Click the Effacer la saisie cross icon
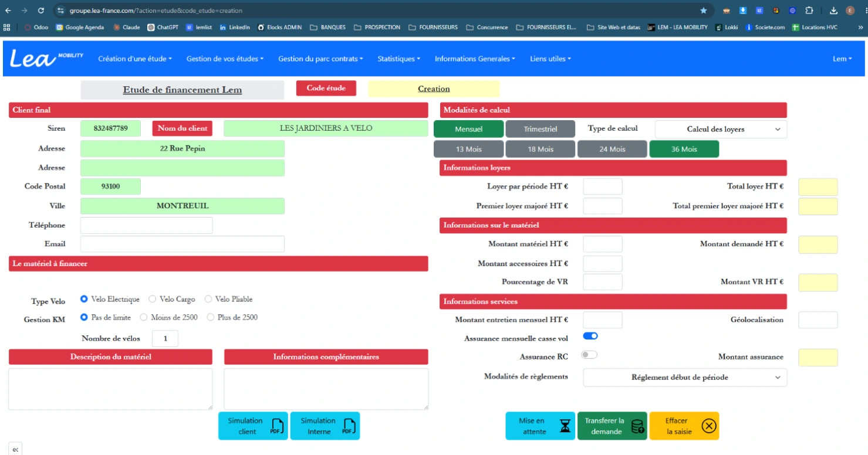Screen dimensions: 868x455 708,426
